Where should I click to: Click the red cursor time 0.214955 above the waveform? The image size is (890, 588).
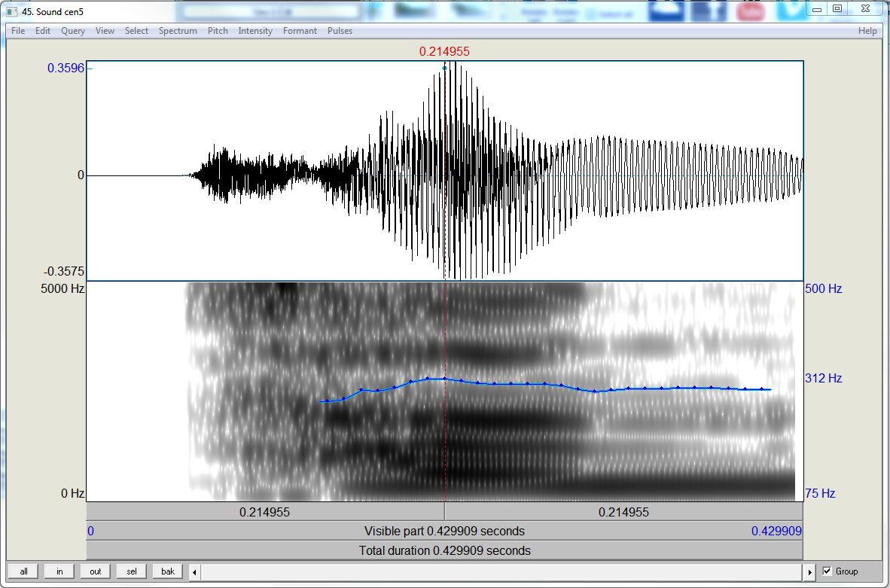444,52
